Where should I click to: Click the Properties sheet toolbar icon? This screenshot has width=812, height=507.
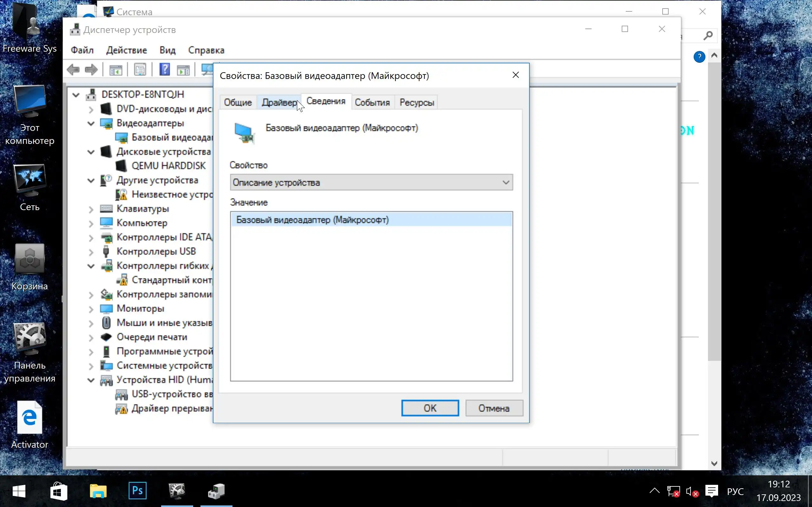[140, 70]
